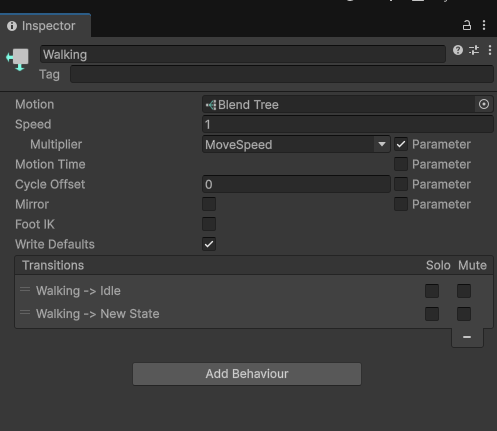Click the Tag label
The width and height of the screenshot is (497, 431).
click(49, 74)
